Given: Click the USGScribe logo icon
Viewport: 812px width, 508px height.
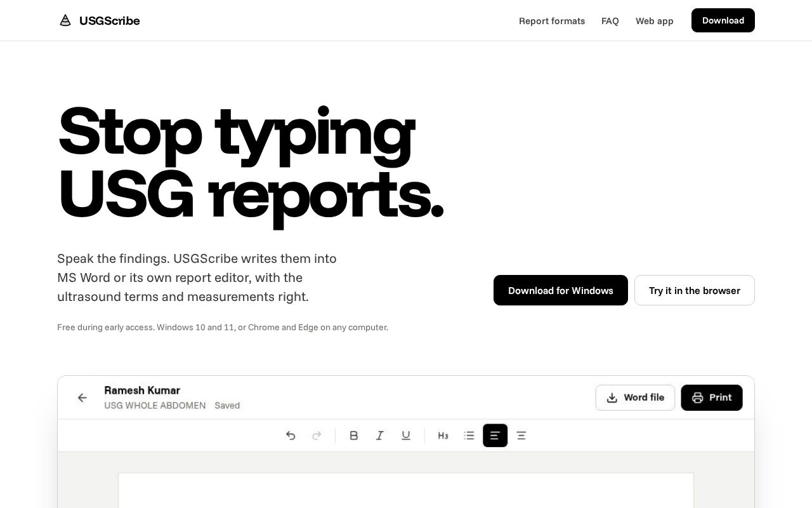Looking at the screenshot, I should click(x=65, y=20).
